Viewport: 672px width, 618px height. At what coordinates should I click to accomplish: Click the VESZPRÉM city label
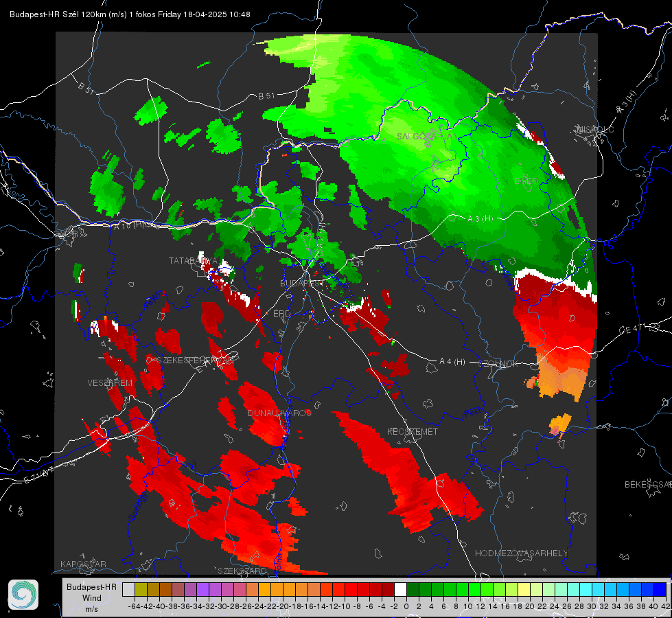click(x=110, y=383)
